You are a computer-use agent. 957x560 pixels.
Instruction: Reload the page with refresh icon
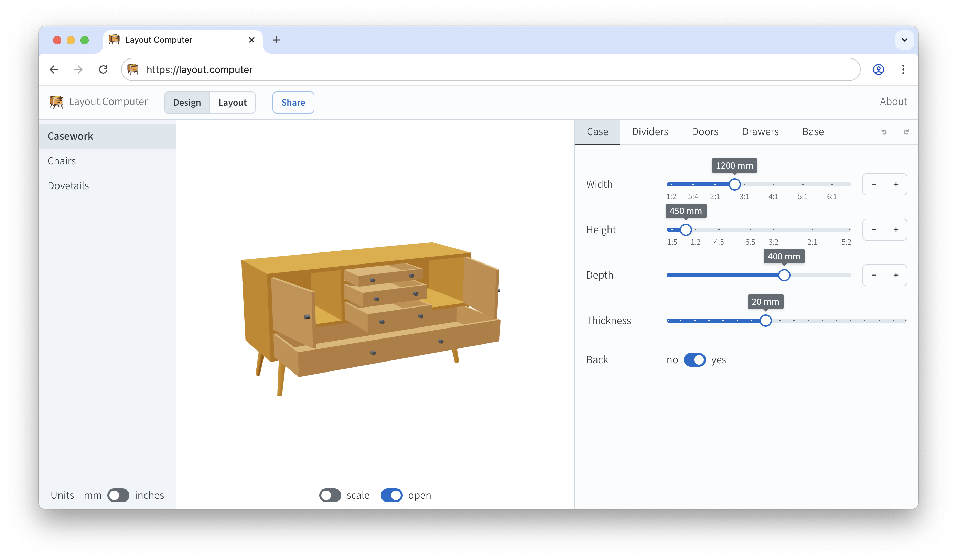103,69
